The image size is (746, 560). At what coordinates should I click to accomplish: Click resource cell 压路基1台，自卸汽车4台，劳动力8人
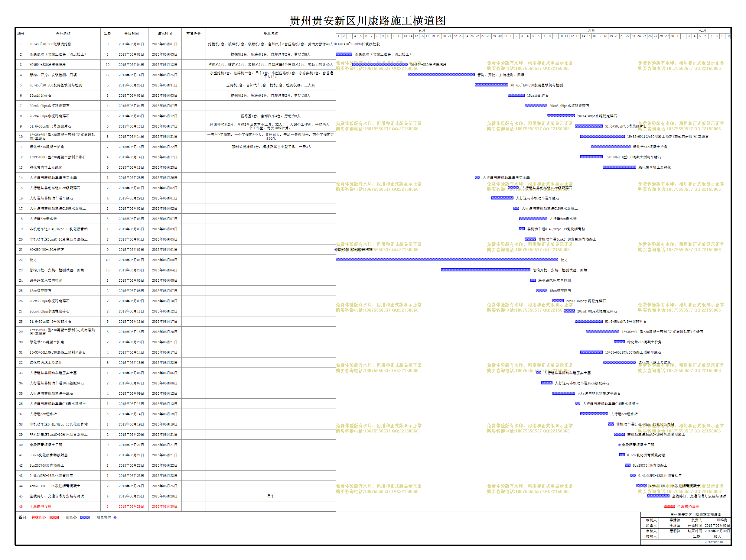pyautogui.click(x=271, y=116)
